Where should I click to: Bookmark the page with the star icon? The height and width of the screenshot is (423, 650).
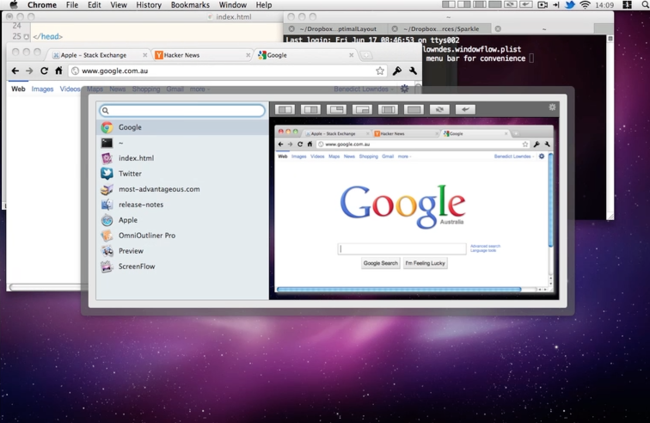[380, 71]
